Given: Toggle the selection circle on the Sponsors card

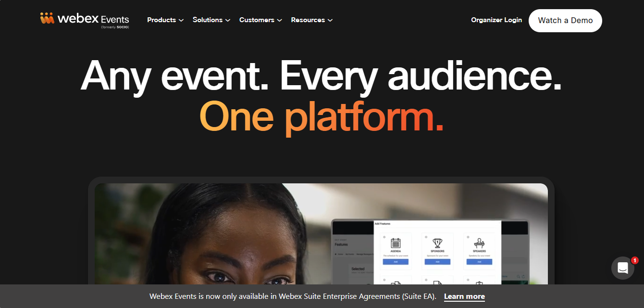Looking at the screenshot, I should (426, 236).
